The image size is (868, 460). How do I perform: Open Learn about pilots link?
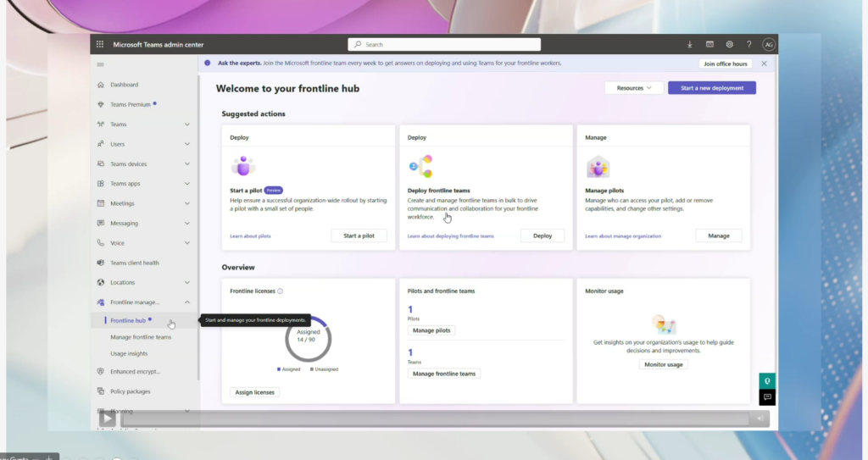250,236
